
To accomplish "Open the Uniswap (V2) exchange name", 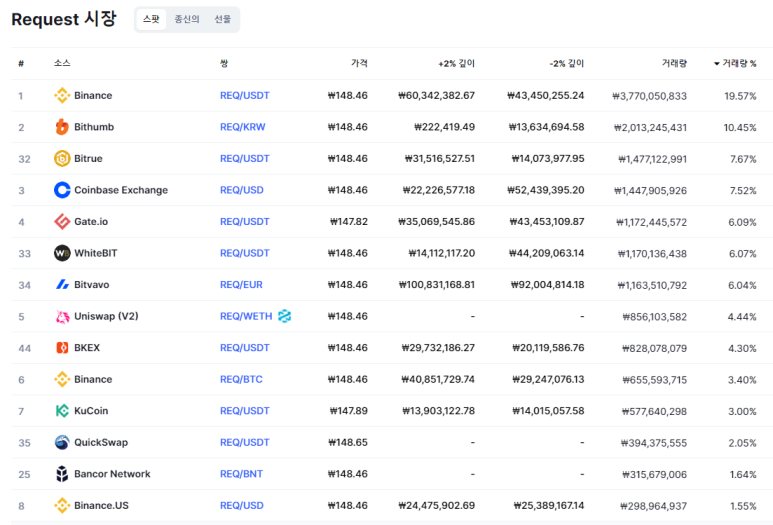I will [106, 316].
